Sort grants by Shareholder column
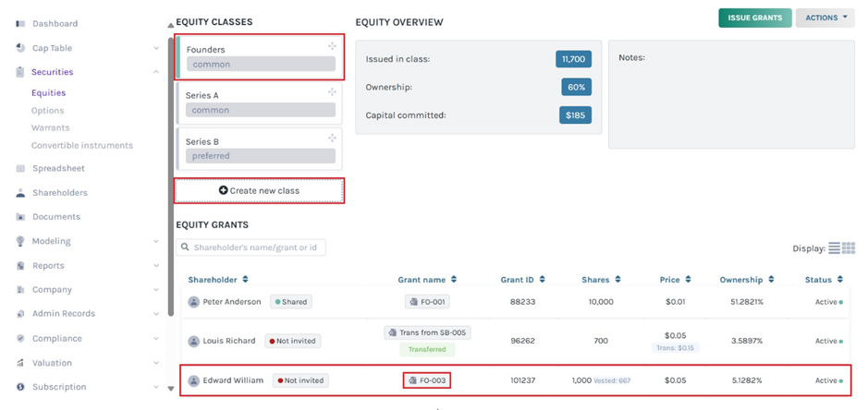Screen dimensions: 868x410 (218, 280)
